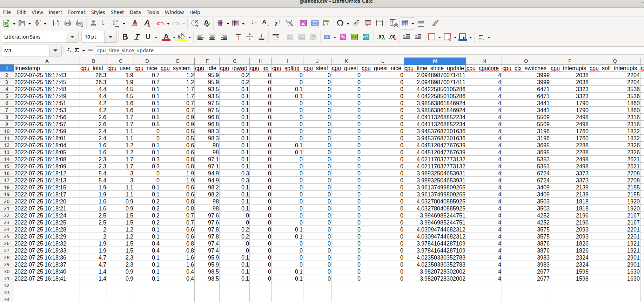Click Split Window icon
This screenshot has height=302, width=644.
[x=421, y=24]
